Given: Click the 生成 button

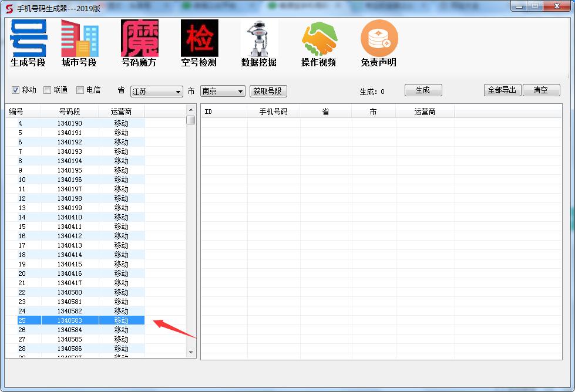Looking at the screenshot, I should tap(423, 90).
